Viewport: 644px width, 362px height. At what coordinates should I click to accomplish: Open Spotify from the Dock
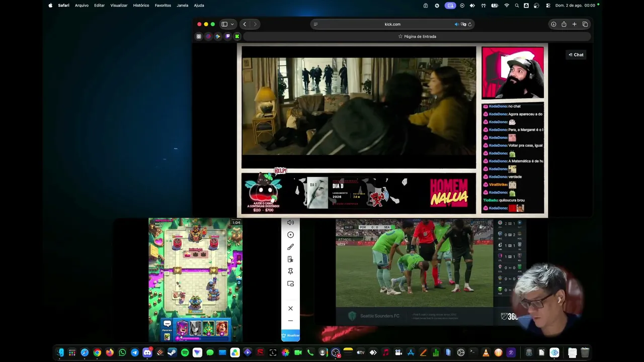click(185, 352)
